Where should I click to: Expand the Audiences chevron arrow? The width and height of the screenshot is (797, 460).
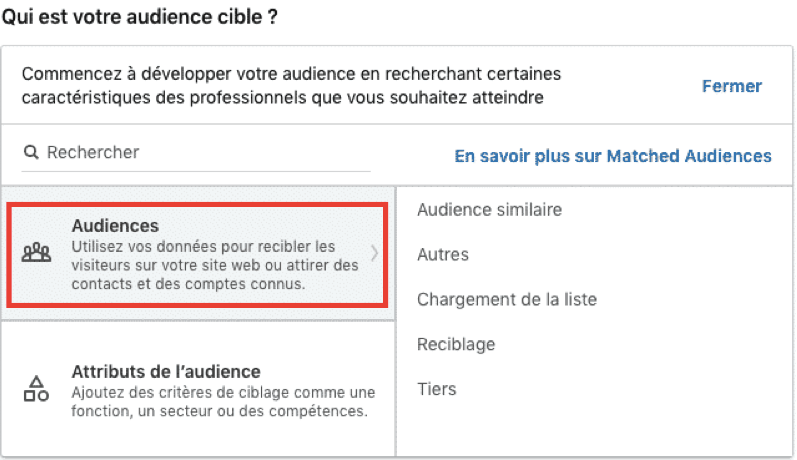(375, 253)
